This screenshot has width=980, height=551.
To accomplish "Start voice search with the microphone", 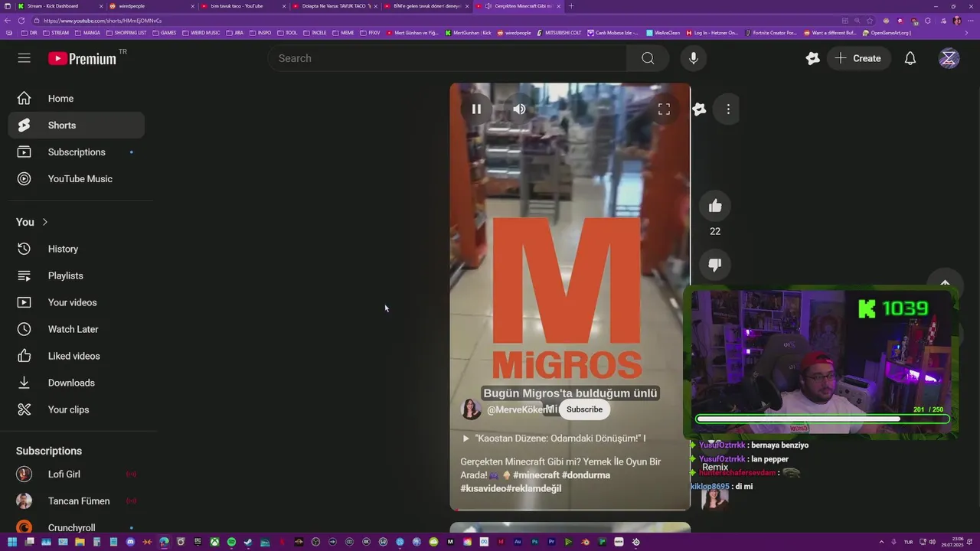I will [693, 58].
